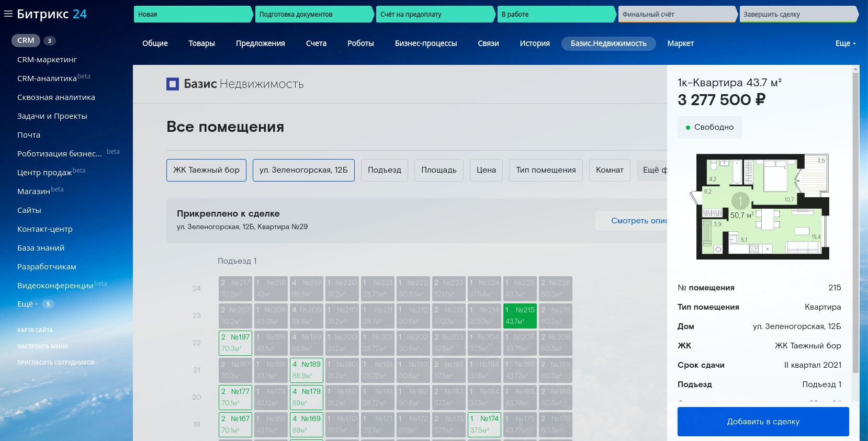The width and height of the screenshot is (868, 441).
Task: Select apartment №189 on floor 21
Action: (307, 370)
